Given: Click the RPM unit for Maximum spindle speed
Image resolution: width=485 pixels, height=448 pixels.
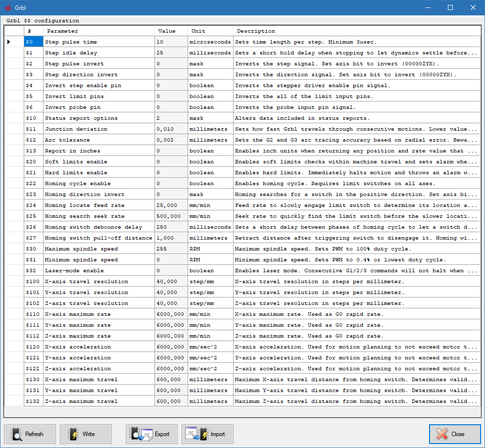Looking at the screenshot, I should [210, 249].
